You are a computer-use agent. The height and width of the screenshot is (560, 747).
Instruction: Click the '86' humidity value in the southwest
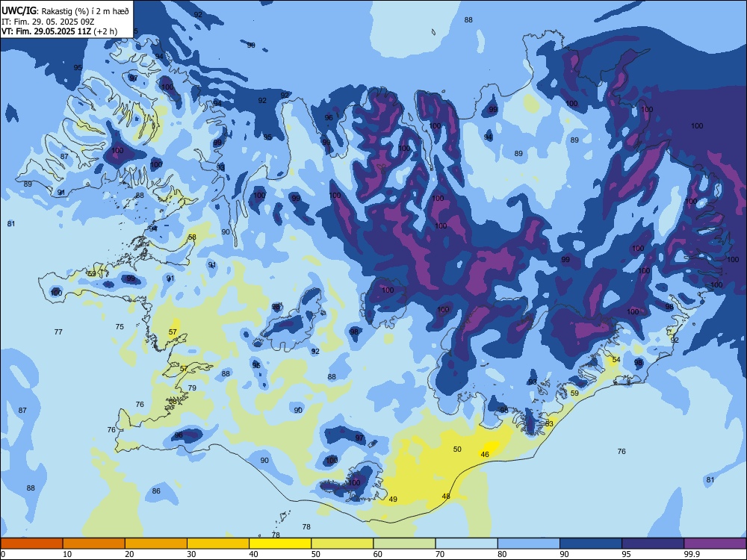coord(156,491)
